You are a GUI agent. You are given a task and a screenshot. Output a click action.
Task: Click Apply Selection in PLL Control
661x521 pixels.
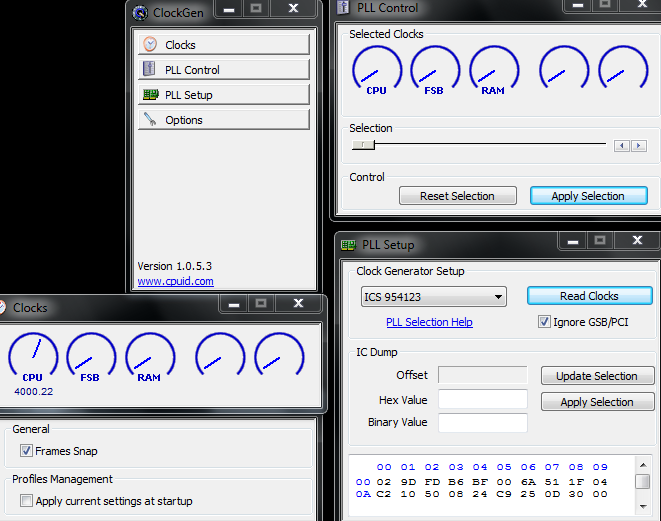click(588, 196)
